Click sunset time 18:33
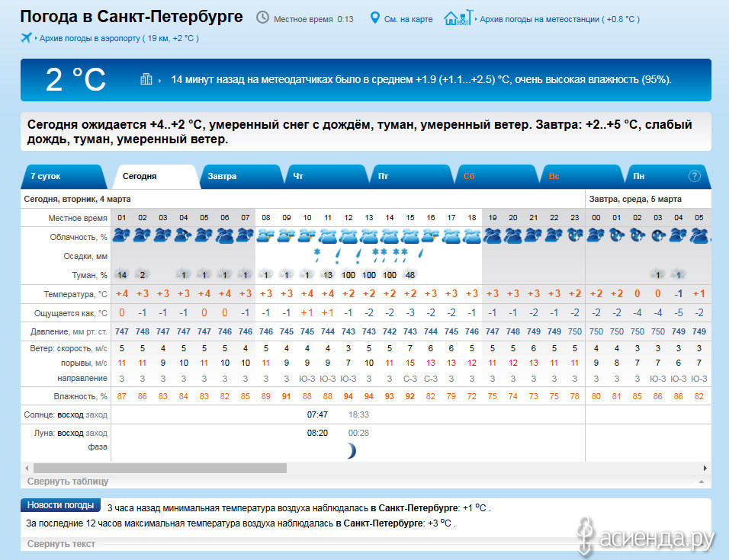The height and width of the screenshot is (560, 729). pyautogui.click(x=358, y=414)
